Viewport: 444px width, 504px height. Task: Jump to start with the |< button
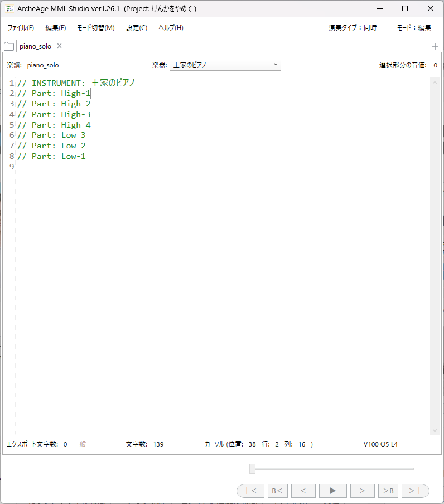point(250,491)
